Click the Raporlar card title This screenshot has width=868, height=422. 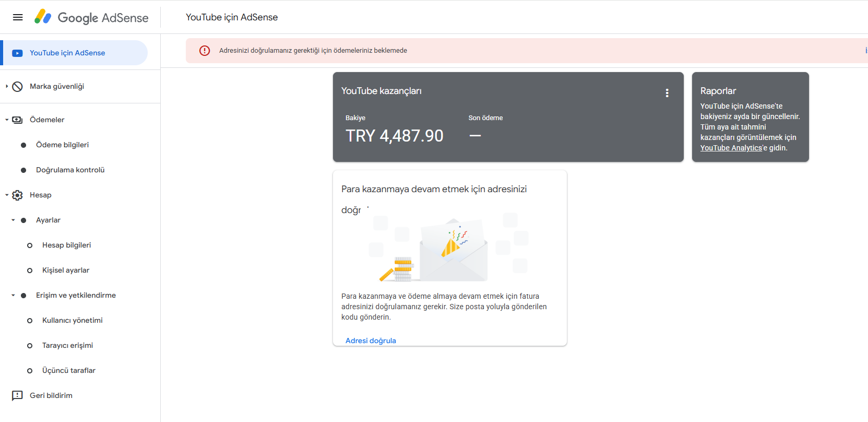click(718, 91)
